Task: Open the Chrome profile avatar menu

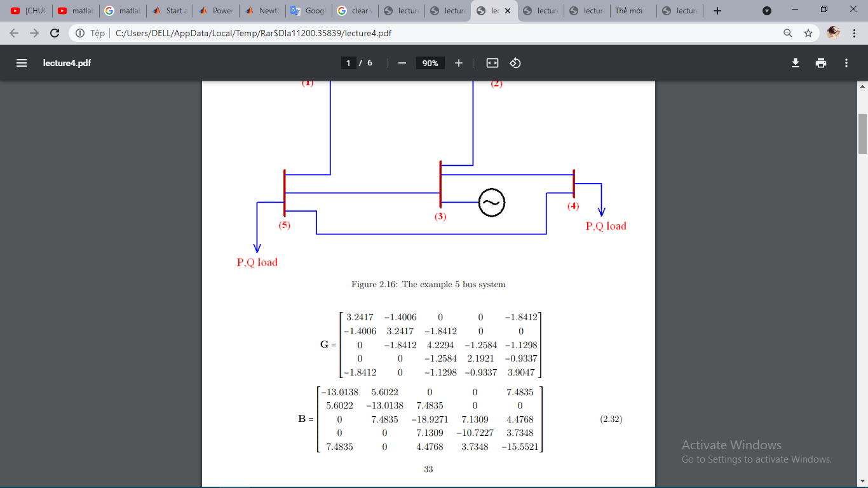Action: pyautogui.click(x=833, y=33)
